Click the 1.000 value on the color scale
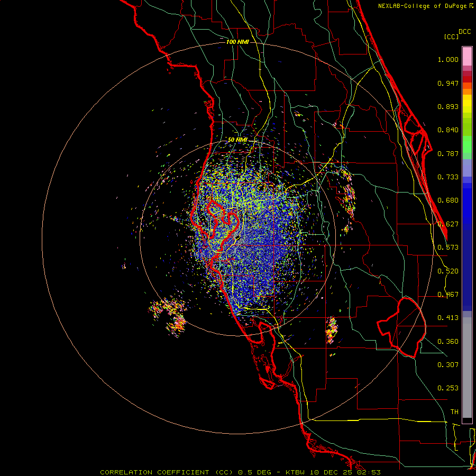The width and height of the screenshot is (476, 476). click(448, 59)
